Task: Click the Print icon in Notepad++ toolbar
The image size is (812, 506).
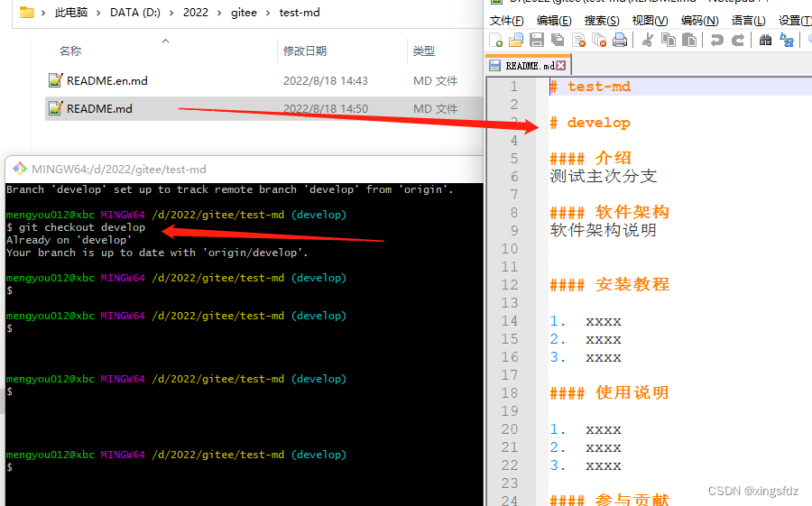Action: click(x=620, y=40)
